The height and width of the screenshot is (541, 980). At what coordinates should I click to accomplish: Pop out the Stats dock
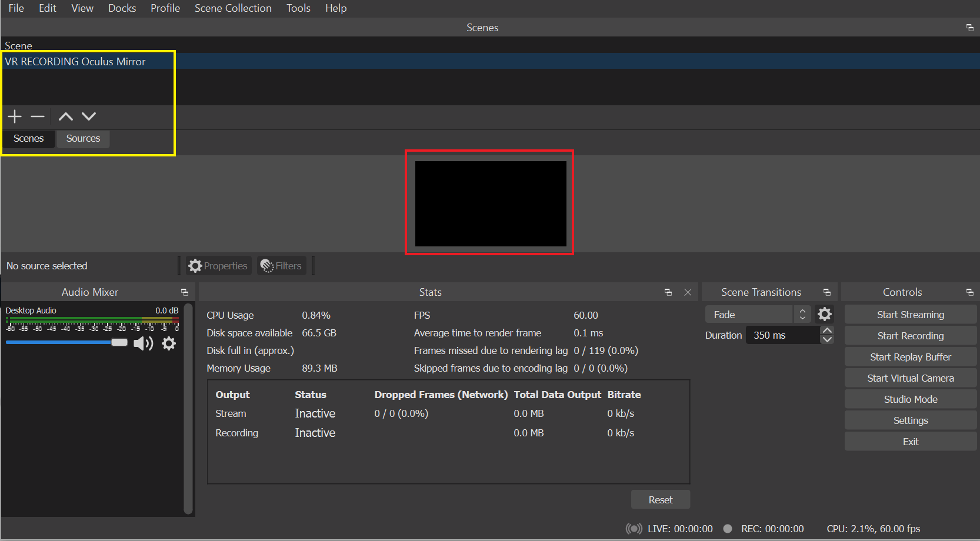(668, 292)
